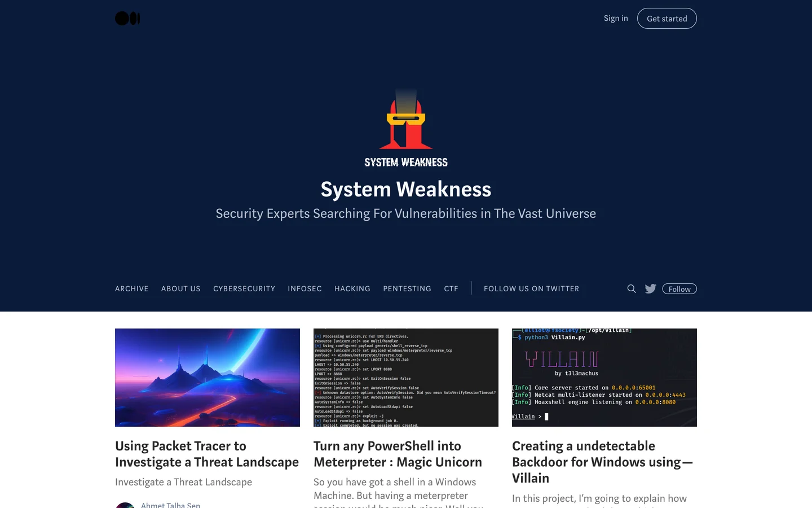812x508 pixels.
Task: Open the Magic Unicorn terminal thumbnail
Action: [x=406, y=377]
